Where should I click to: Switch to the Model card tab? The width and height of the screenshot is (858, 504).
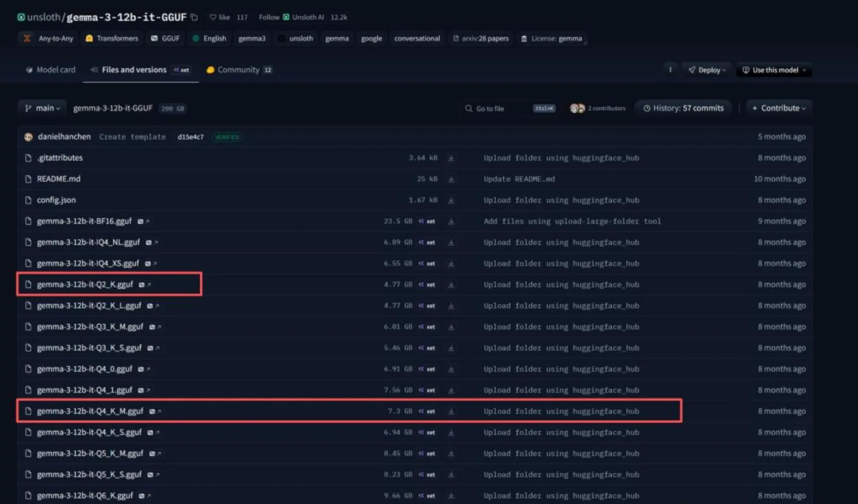[50, 70]
